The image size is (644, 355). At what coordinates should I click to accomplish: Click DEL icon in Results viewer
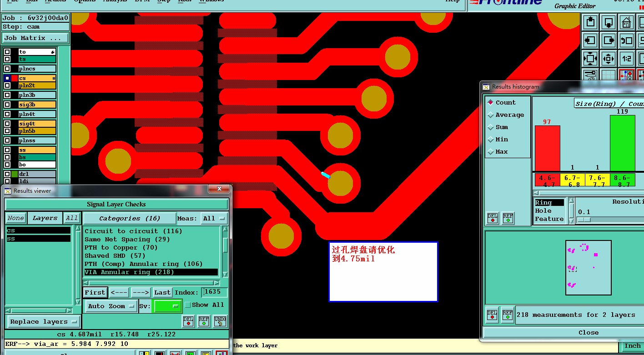pyautogui.click(x=188, y=321)
